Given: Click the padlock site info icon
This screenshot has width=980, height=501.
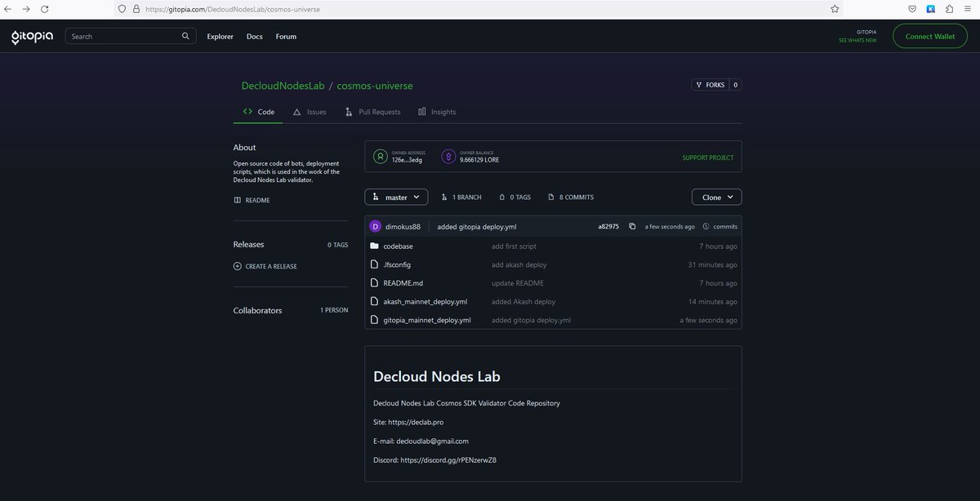Looking at the screenshot, I should coord(136,8).
